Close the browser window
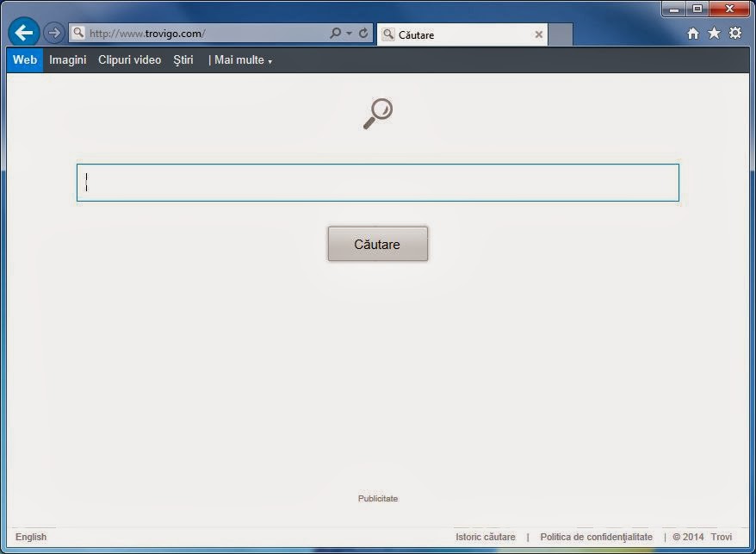The width and height of the screenshot is (756, 554). (729, 9)
